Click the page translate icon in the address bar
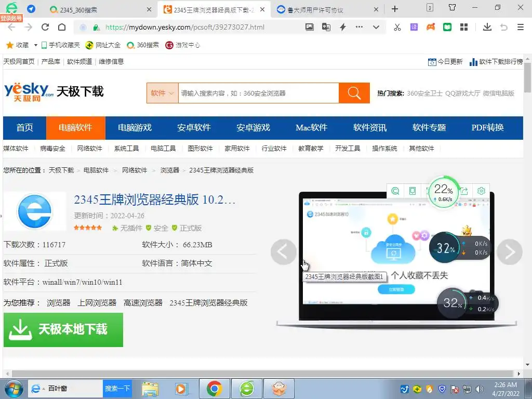 pyautogui.click(x=326, y=27)
